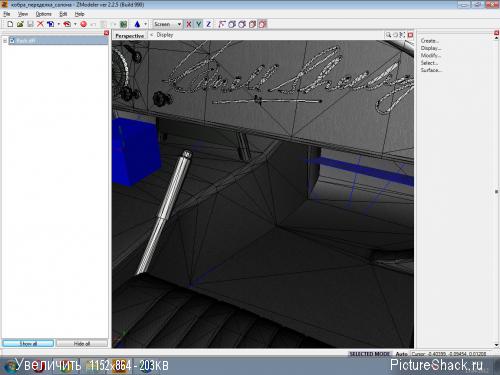Toggle visibility checkbox of the tree object
The height and width of the screenshot is (375, 500).
tap(12, 41)
